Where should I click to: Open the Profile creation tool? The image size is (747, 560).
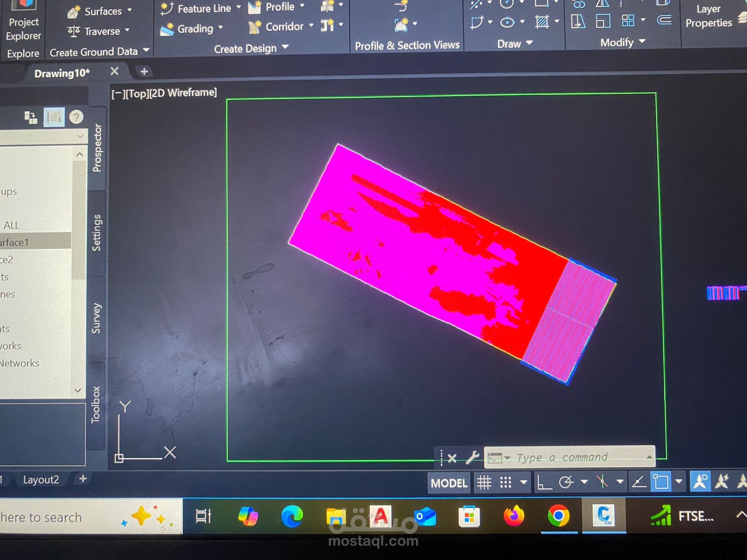279,7
